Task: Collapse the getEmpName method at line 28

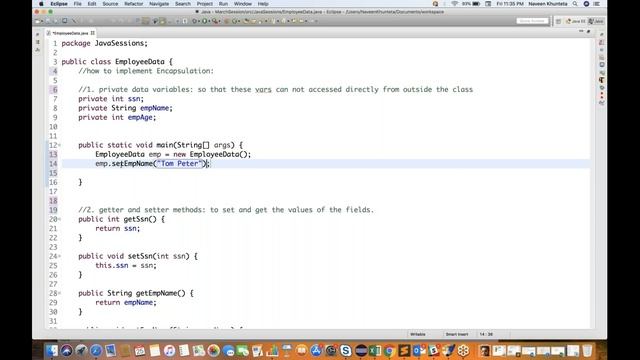Action: 60,293
